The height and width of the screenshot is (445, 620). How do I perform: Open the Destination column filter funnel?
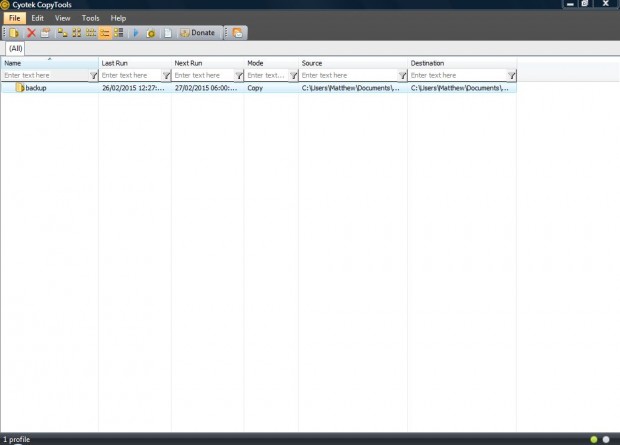point(511,76)
